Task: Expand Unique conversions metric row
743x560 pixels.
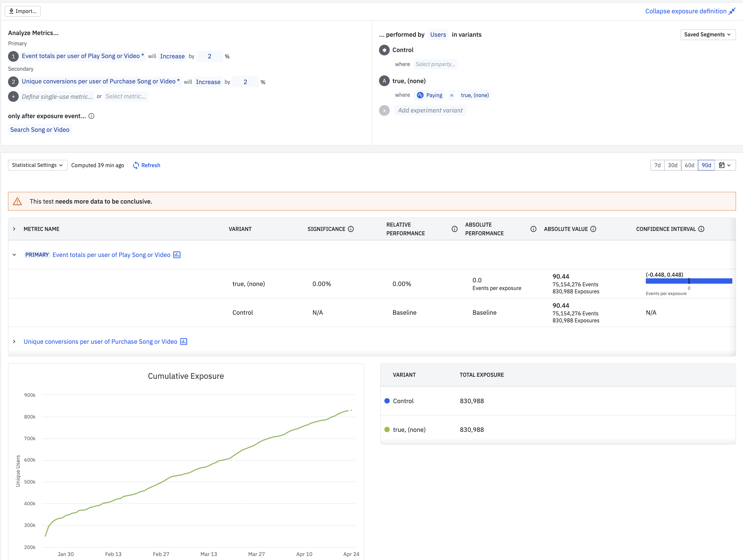Action: pos(14,342)
